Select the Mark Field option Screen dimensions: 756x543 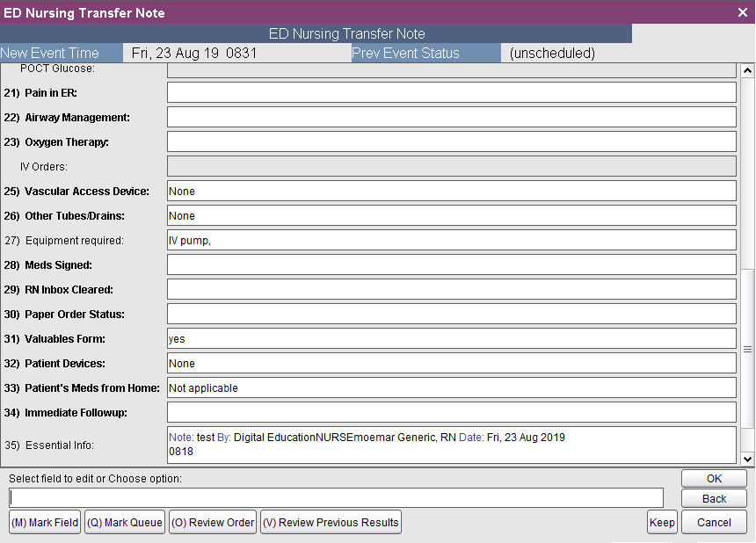[x=44, y=521]
